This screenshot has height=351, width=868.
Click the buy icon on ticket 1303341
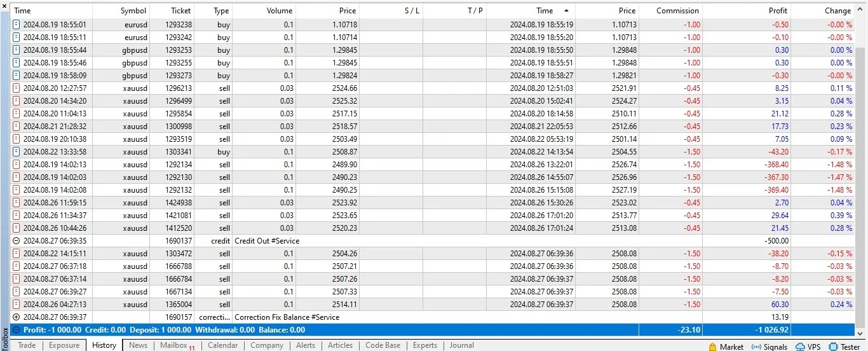pyautogui.click(x=17, y=151)
